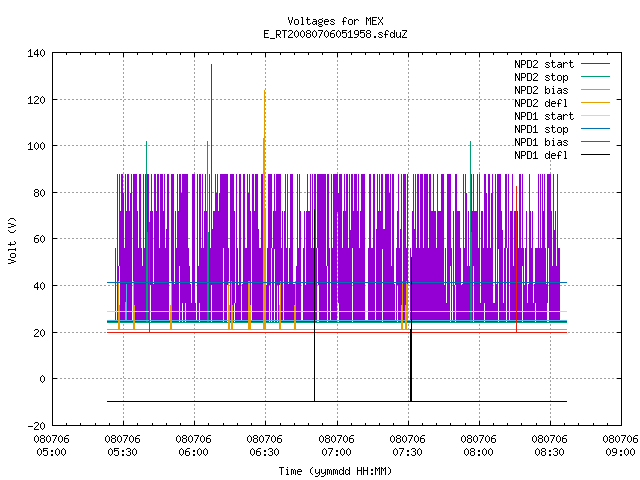Click the 'NPD1 stop' legend label
This screenshot has width=640, height=480.
click(x=541, y=129)
